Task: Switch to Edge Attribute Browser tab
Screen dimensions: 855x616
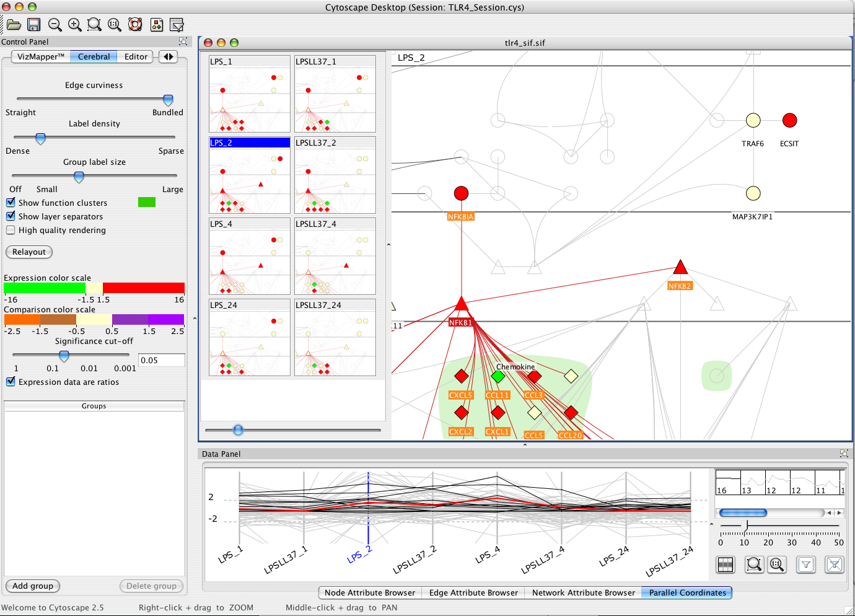Action: coord(473,592)
